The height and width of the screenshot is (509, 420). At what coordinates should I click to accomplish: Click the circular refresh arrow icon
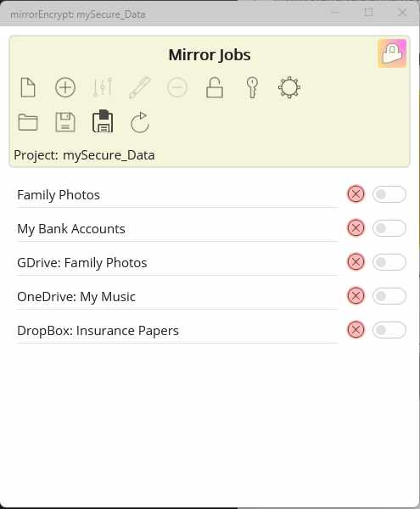click(x=139, y=122)
